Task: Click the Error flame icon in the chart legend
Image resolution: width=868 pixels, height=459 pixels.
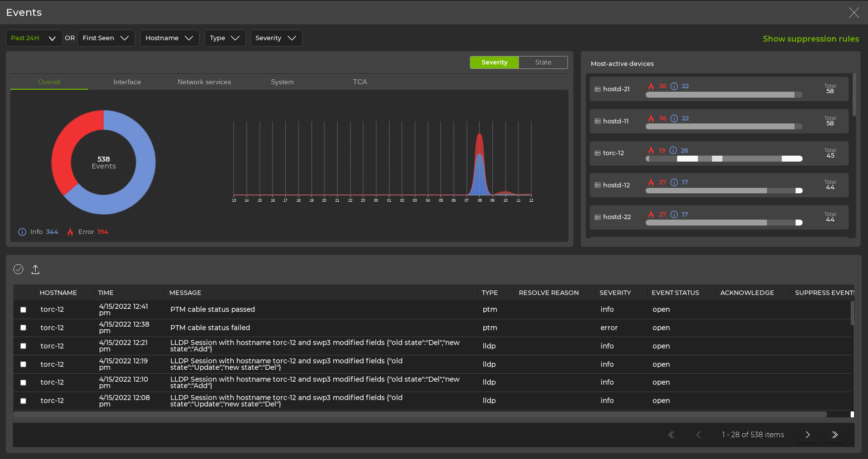Action: [70, 231]
